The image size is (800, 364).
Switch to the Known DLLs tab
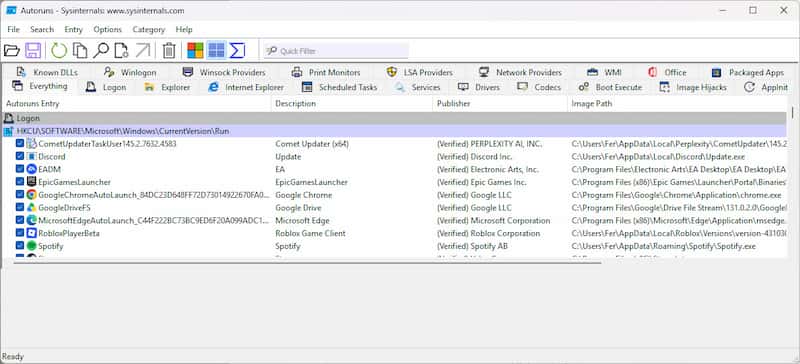47,72
